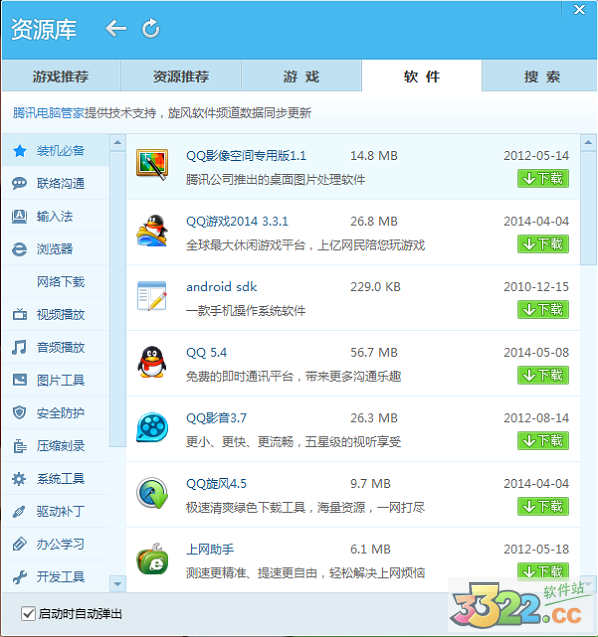The height and width of the screenshot is (637, 598).
Task: Click category list scroll-down arrow
Action: [117, 584]
